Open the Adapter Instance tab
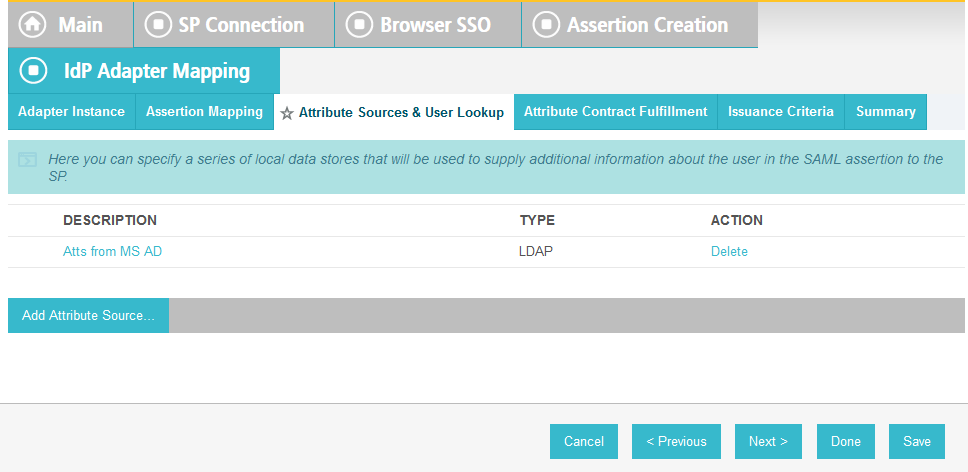This screenshot has width=968, height=472. (x=72, y=112)
